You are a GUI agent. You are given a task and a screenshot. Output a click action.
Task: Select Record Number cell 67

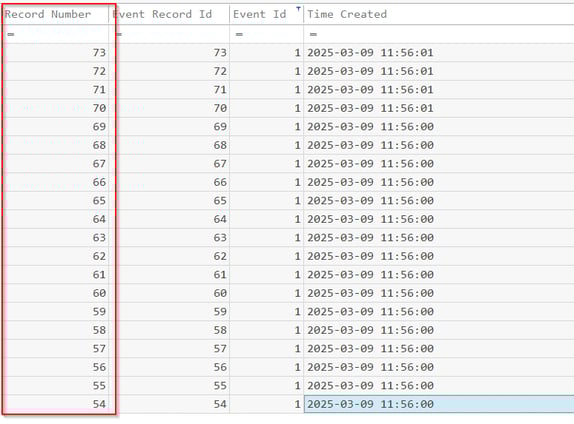(x=55, y=164)
